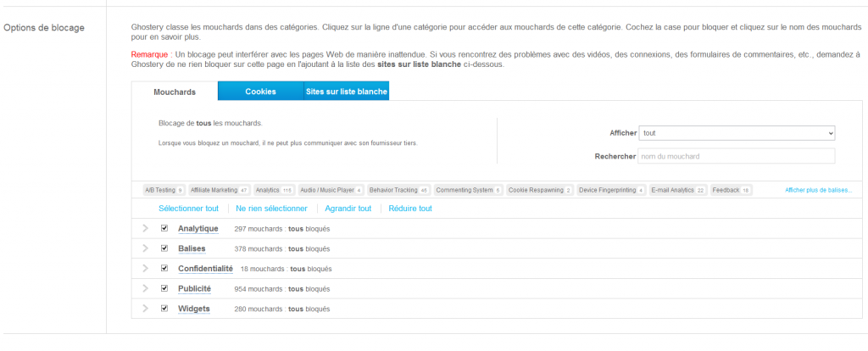Click Ne rien sélectionner link
868x351 pixels.
coord(271,209)
